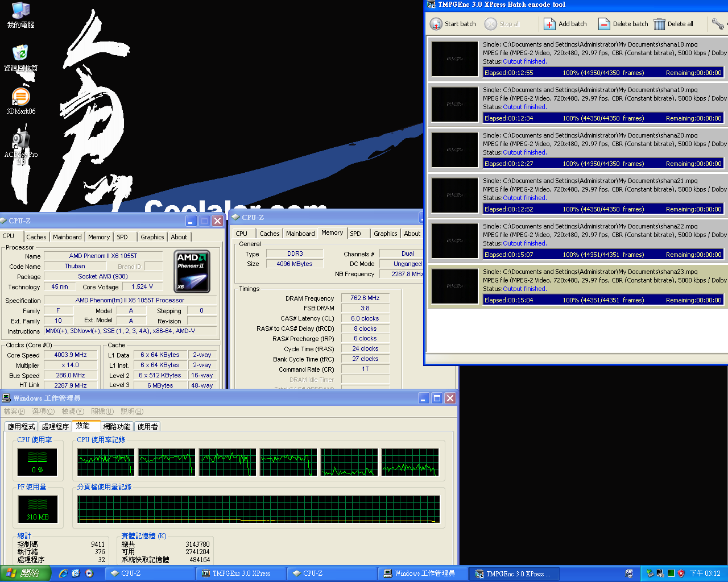The image size is (728, 582).
Task: Open the 關機(U) menu in Task Manager
Action: pyautogui.click(x=102, y=411)
